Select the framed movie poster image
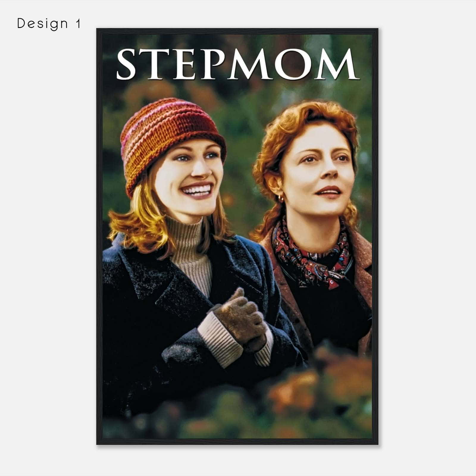The width and height of the screenshot is (476, 476). click(237, 237)
